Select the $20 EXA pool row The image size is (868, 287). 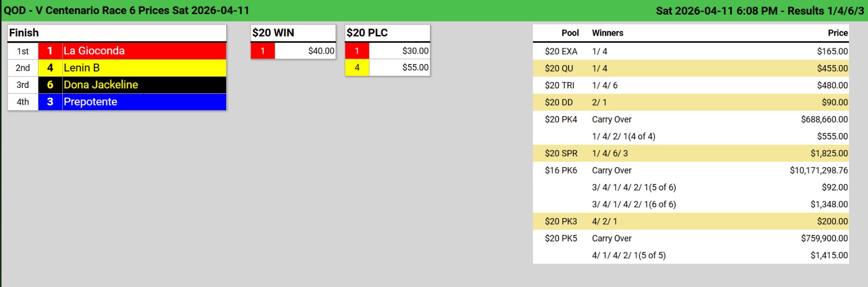pyautogui.click(x=691, y=52)
